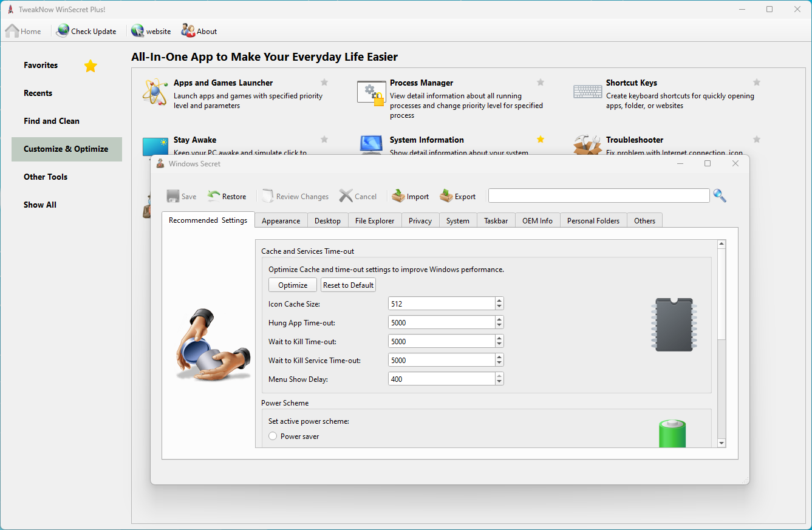Favorite Troubleshooter using its star
812x530 pixels.
(x=757, y=140)
